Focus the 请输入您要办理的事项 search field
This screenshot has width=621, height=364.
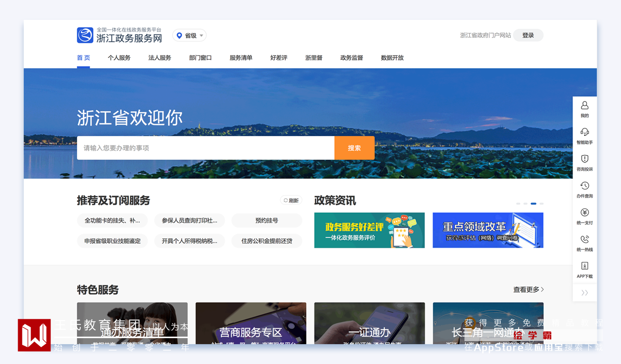[x=206, y=148]
